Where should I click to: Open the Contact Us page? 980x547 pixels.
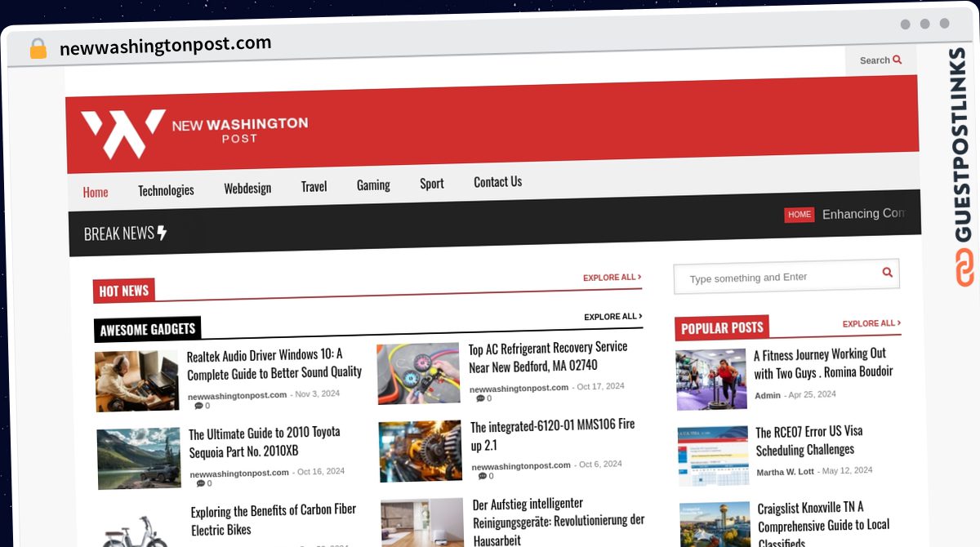coord(497,182)
